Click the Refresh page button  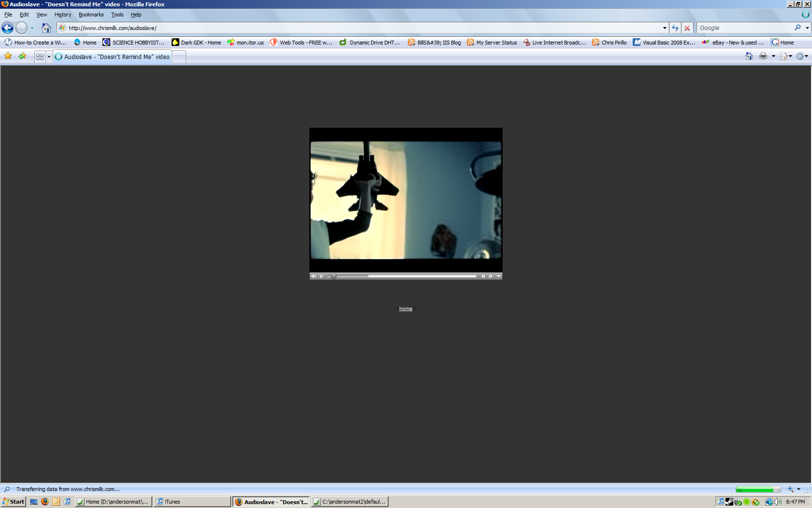[x=675, y=28]
